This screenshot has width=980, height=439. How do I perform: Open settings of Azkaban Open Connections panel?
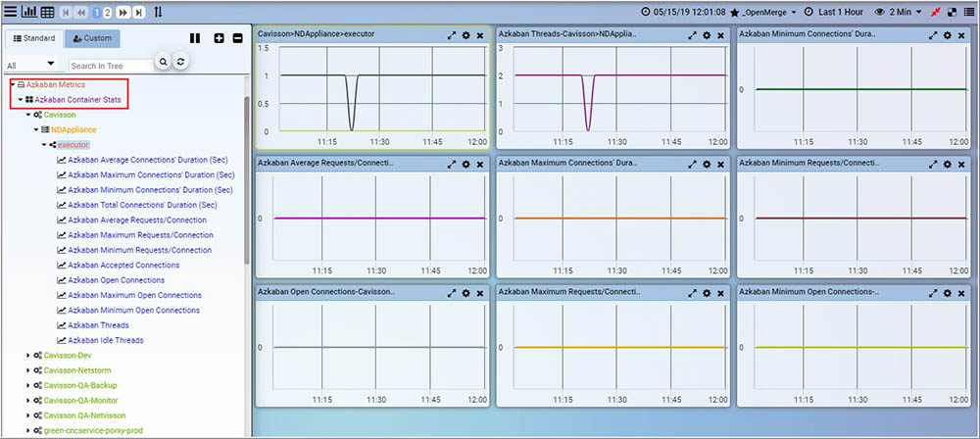(x=465, y=293)
